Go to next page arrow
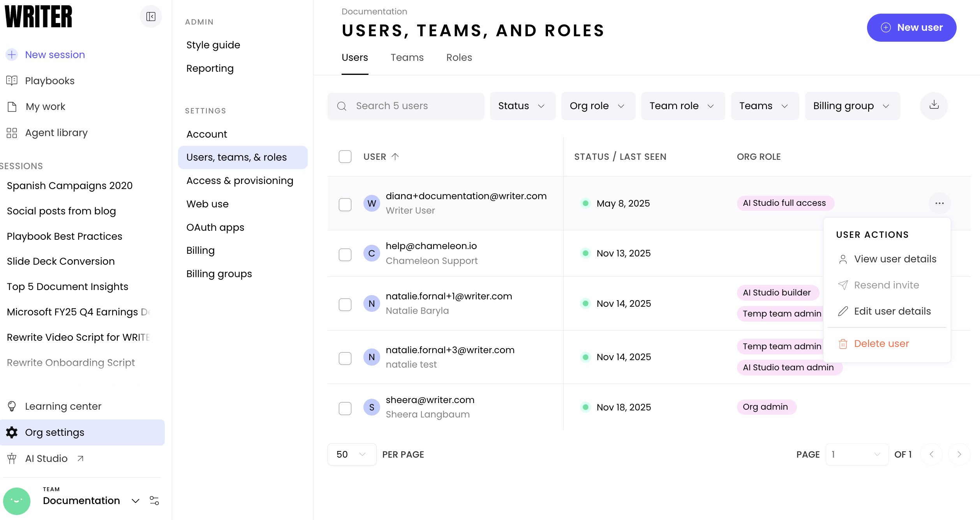 (x=959, y=454)
